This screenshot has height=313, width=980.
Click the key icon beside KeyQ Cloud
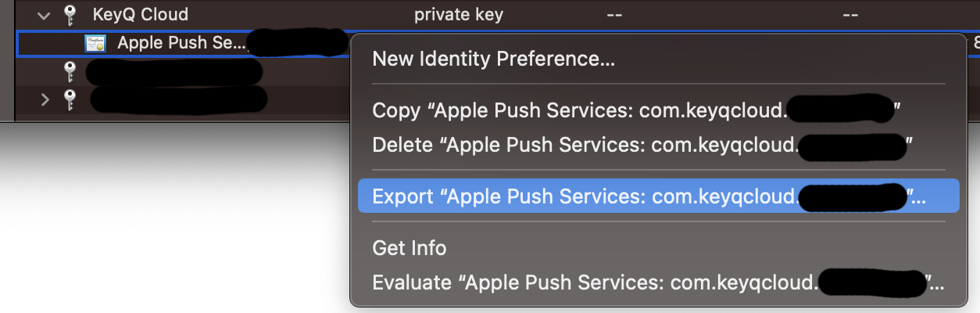[x=70, y=14]
